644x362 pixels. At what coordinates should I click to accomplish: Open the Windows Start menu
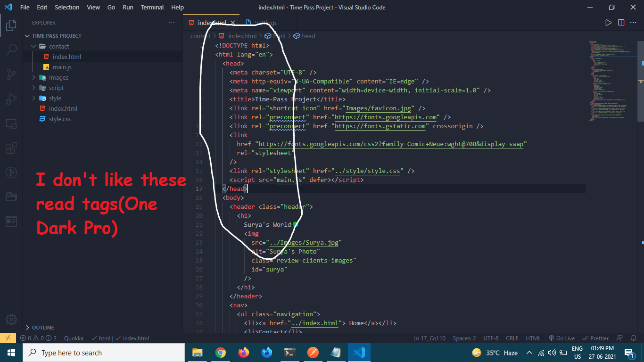pyautogui.click(x=11, y=353)
